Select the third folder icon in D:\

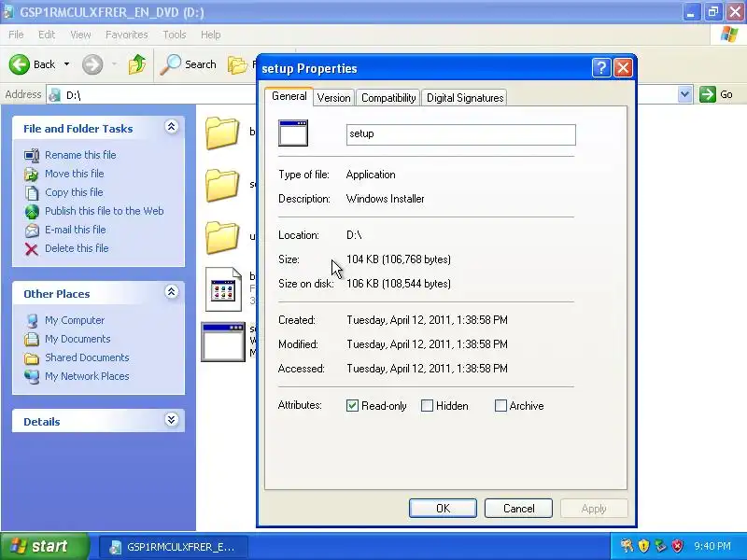tap(222, 237)
